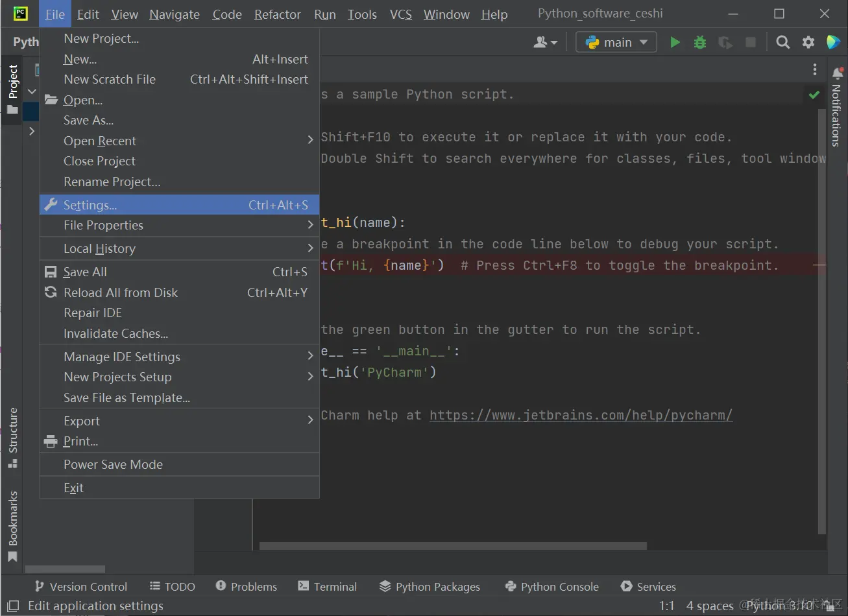Open Search Everywhere magnifier icon
Image resolution: width=848 pixels, height=616 pixels.
(783, 42)
